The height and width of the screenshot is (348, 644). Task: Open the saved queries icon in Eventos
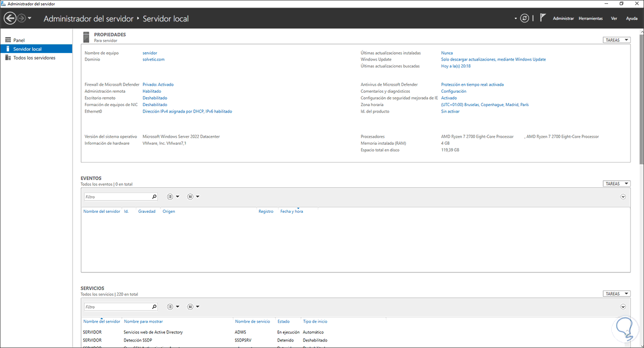(190, 197)
